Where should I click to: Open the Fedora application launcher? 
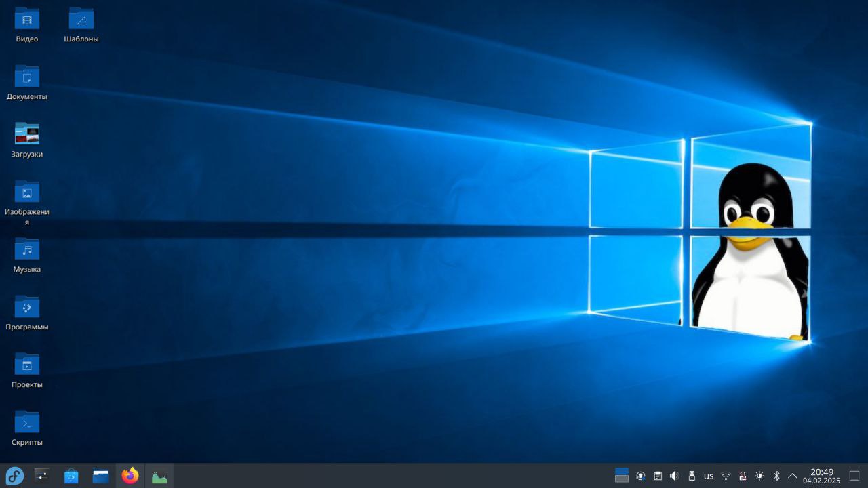pyautogui.click(x=14, y=476)
